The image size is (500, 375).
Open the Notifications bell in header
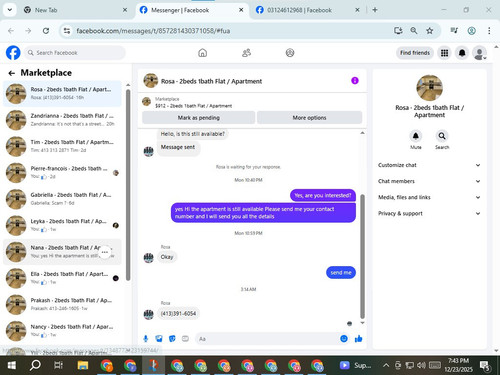(x=462, y=53)
